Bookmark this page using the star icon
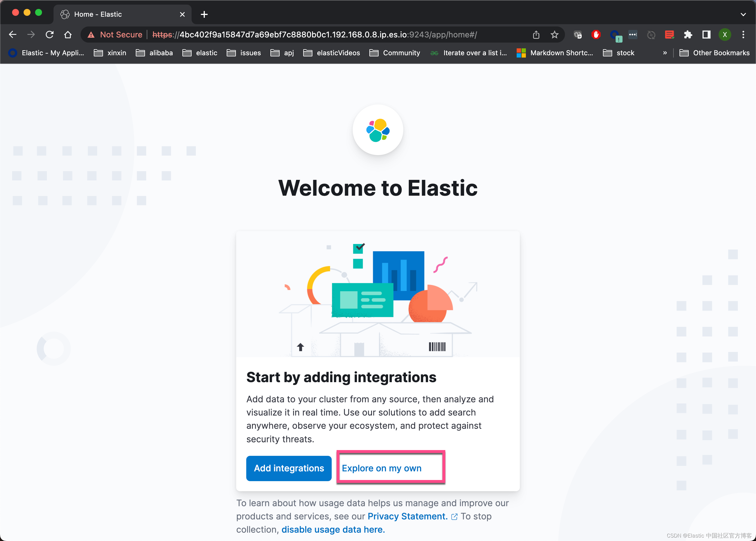 point(554,34)
